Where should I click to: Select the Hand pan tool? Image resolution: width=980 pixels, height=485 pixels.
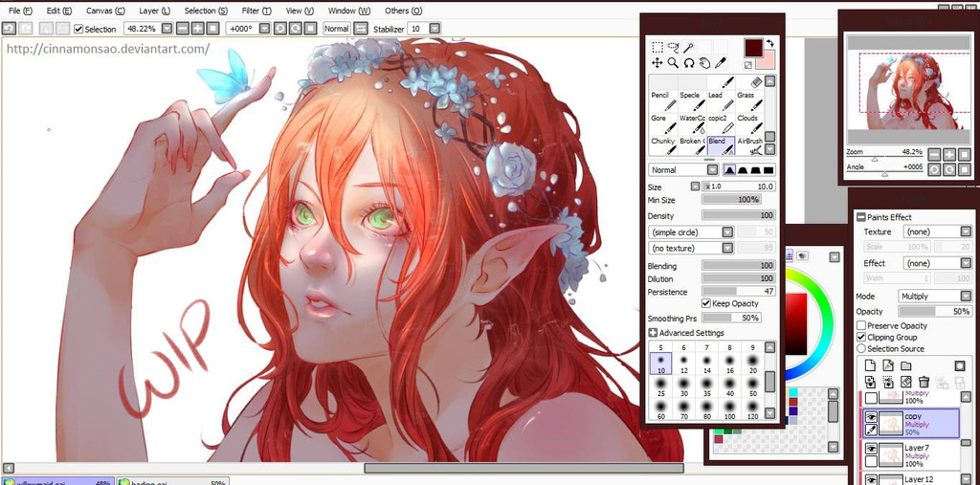[704, 62]
